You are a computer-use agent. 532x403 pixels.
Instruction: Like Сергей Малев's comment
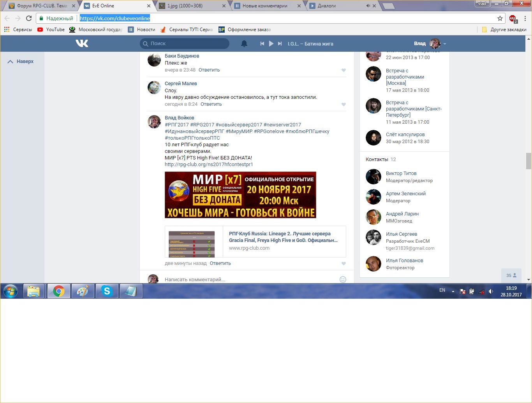coord(344,105)
